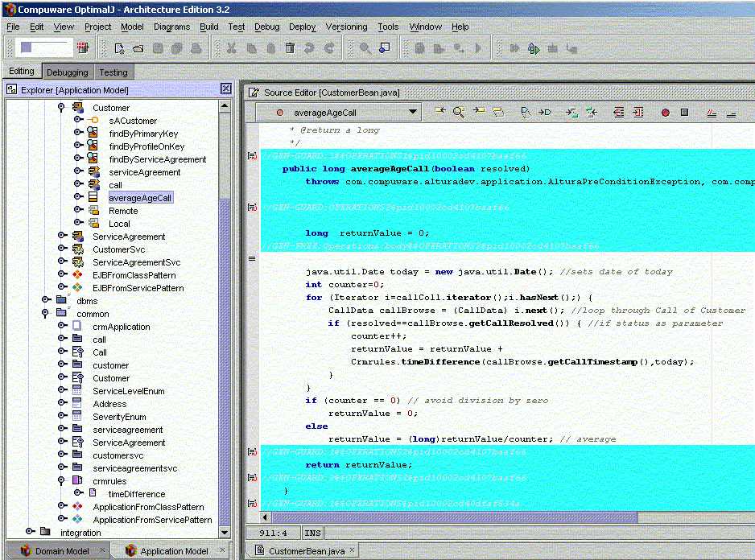Open the File menu

pos(13,27)
